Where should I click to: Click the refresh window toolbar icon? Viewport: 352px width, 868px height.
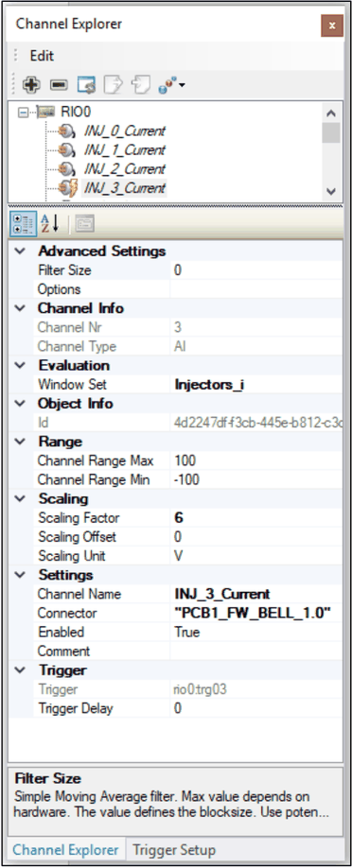pyautogui.click(x=86, y=85)
